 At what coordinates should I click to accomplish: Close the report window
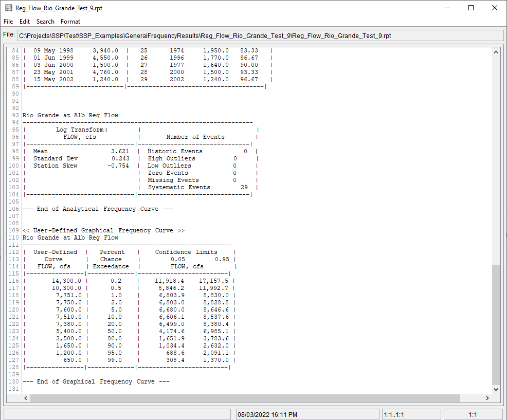pos(494,8)
